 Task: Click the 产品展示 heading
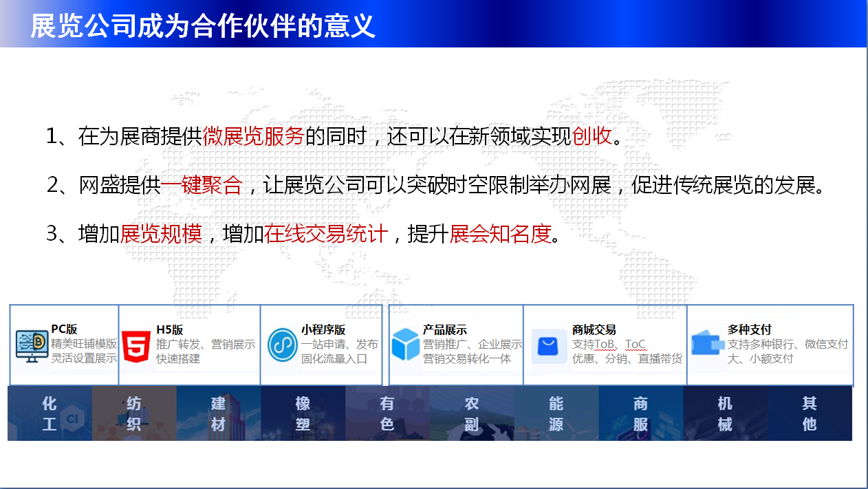(444, 330)
